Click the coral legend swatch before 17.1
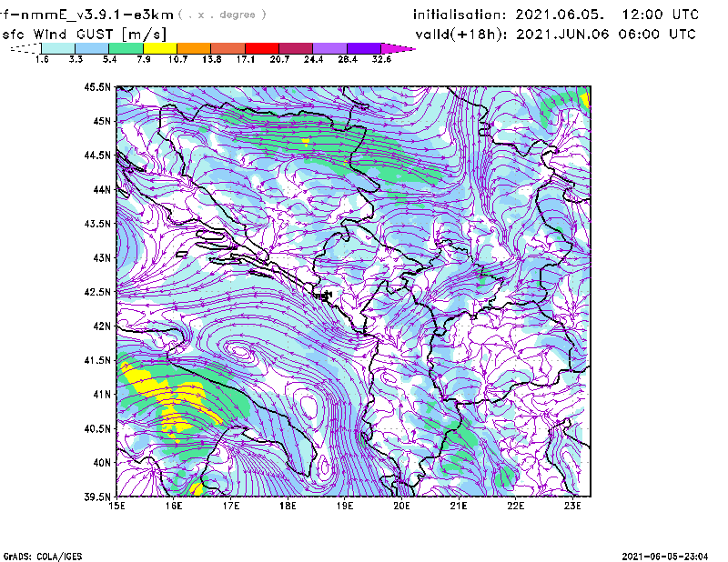The width and height of the screenshot is (728, 562). (228, 48)
